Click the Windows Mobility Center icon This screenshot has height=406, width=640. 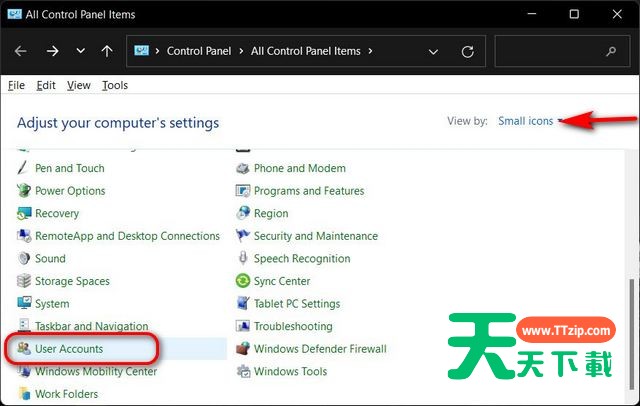tap(24, 371)
